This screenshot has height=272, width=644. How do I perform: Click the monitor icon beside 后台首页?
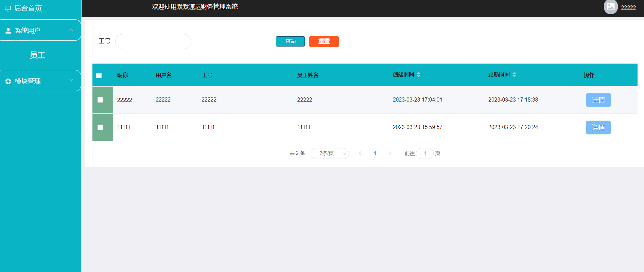coord(8,8)
